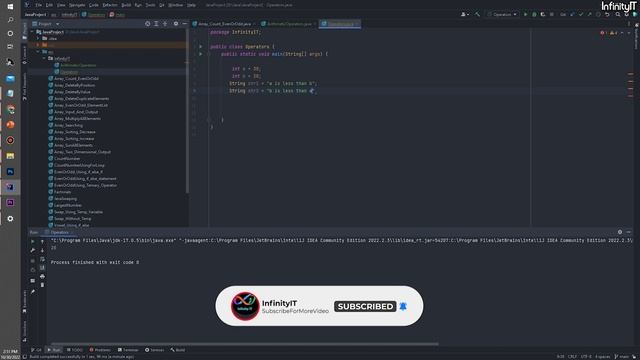The height and width of the screenshot is (360, 640).
Task: Open Run panel gear settings
Action: 620,232
